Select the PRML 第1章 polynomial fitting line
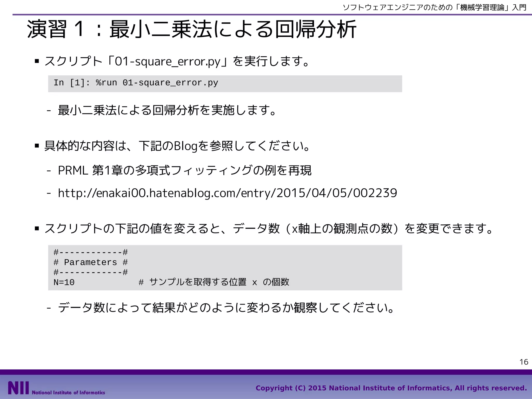The image size is (532, 399). [x=185, y=170]
